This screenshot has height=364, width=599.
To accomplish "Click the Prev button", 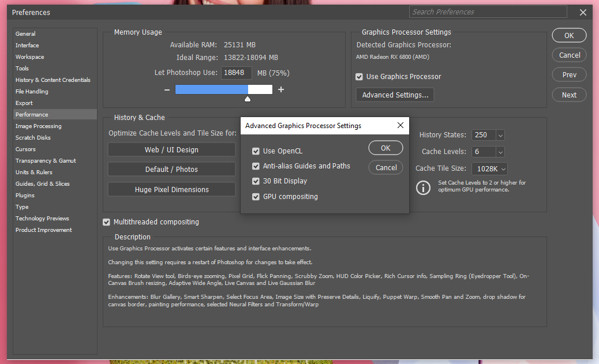I will click(x=569, y=75).
